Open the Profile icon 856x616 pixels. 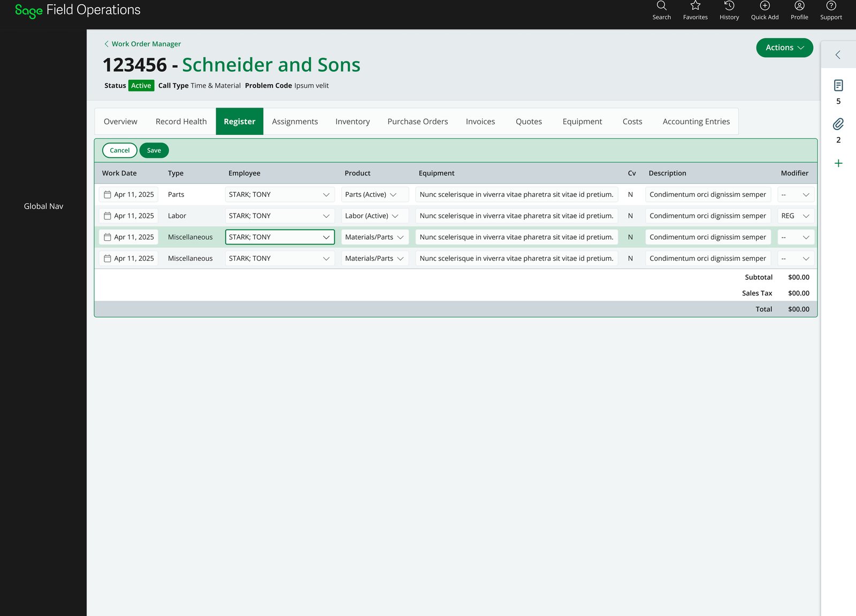point(799,6)
